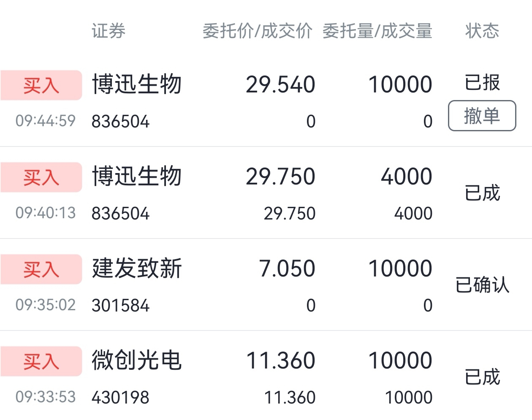Open the 微创光电 order entry
532x420 pixels.
266,376
